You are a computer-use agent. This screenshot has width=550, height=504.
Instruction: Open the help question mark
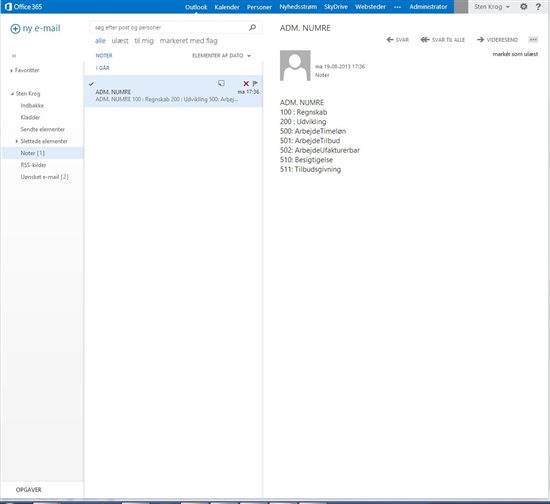[538, 6]
